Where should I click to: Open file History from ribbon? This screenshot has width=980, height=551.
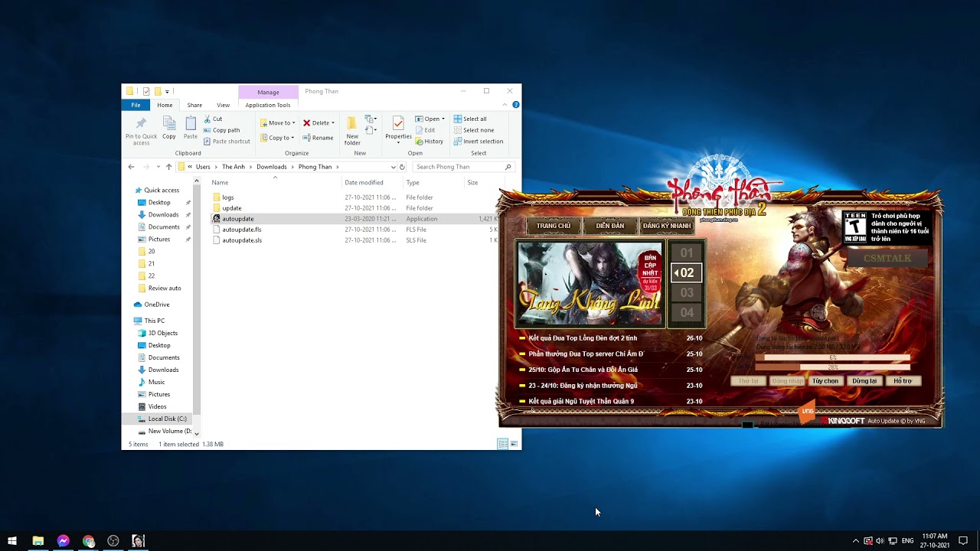[430, 141]
